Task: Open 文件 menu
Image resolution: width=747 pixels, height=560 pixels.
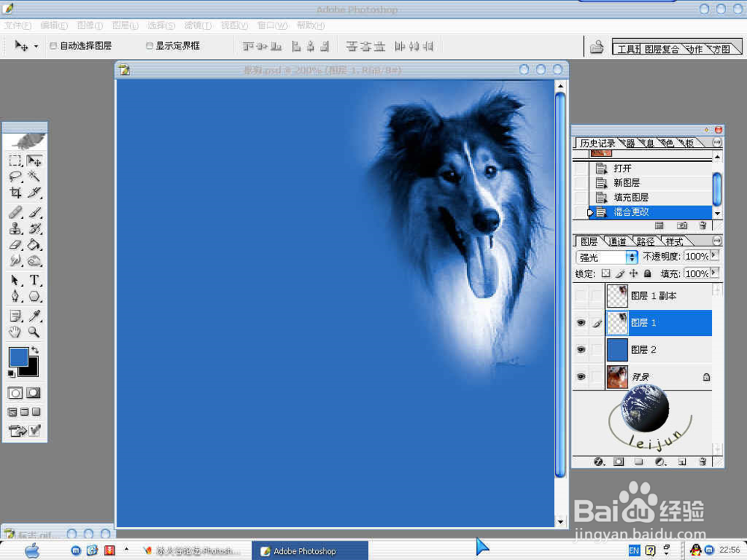Action: tap(18, 25)
